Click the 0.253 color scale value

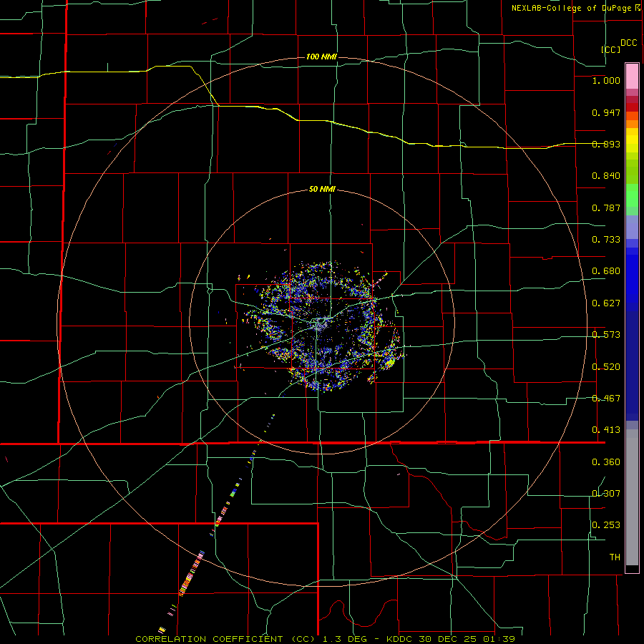pyautogui.click(x=606, y=525)
